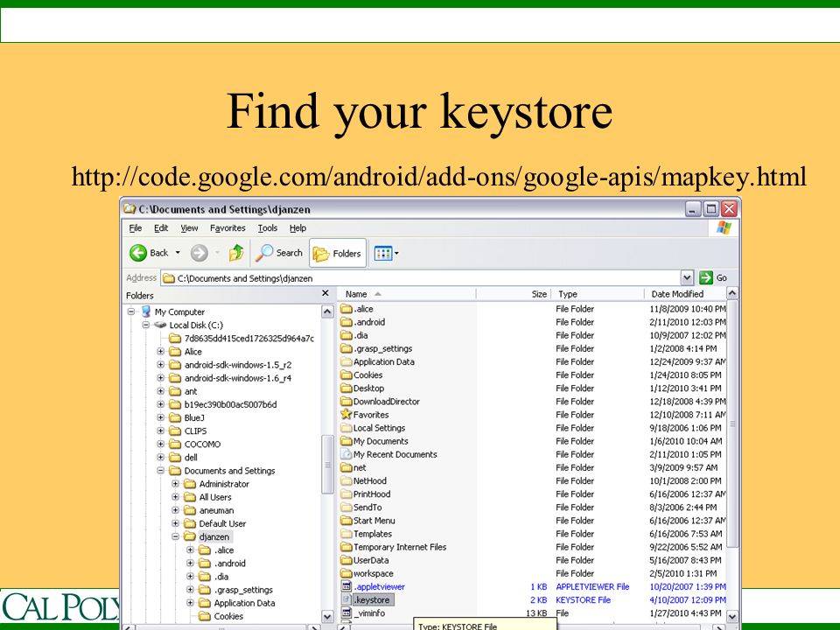Image resolution: width=840 pixels, height=630 pixels.
Task: Open the View menu
Action: pos(189,227)
